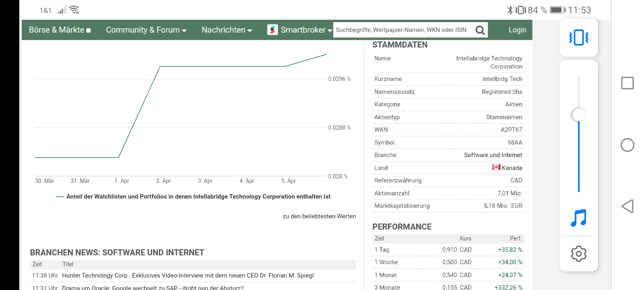
Task: Click the Marktkapitalisierung value '5,18 Mio. EUR'
Action: coord(503,206)
